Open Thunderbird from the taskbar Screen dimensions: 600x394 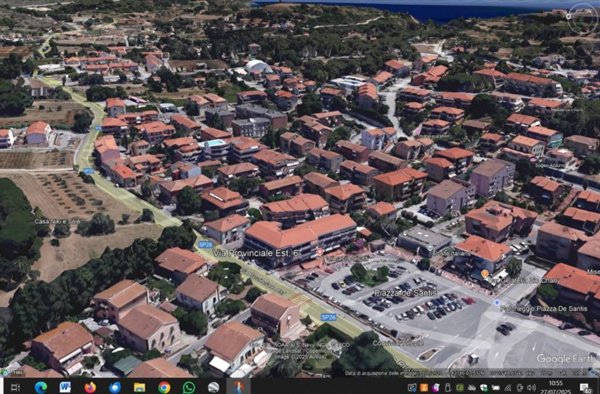tap(114, 387)
